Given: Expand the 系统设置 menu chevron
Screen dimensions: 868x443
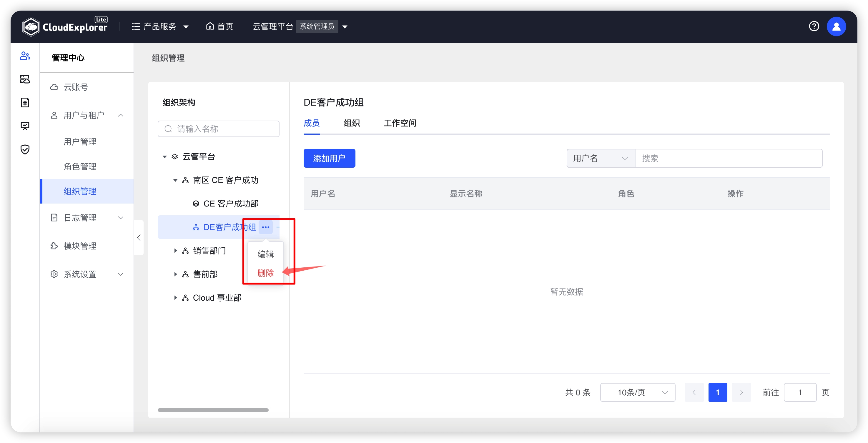Looking at the screenshot, I should (x=121, y=274).
